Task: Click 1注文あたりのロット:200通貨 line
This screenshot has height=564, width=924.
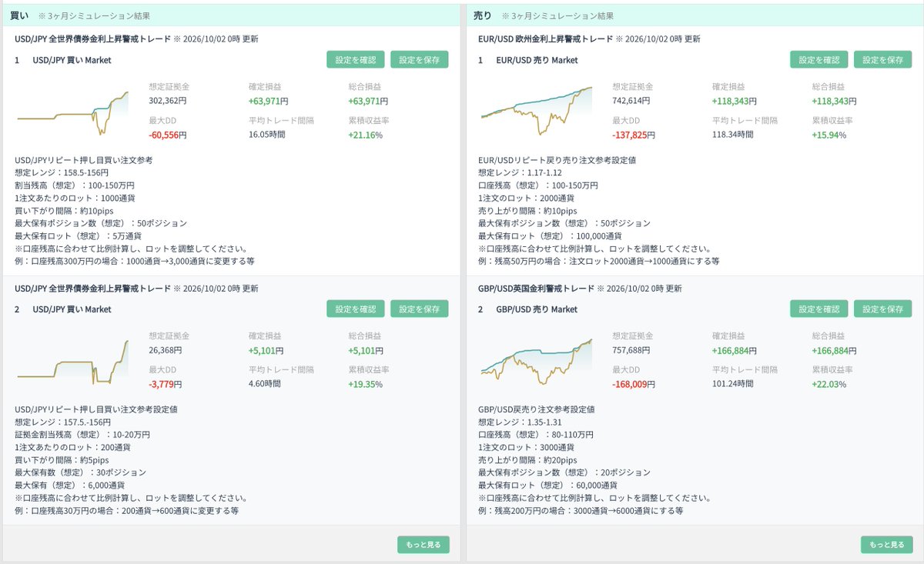Action: (x=73, y=447)
